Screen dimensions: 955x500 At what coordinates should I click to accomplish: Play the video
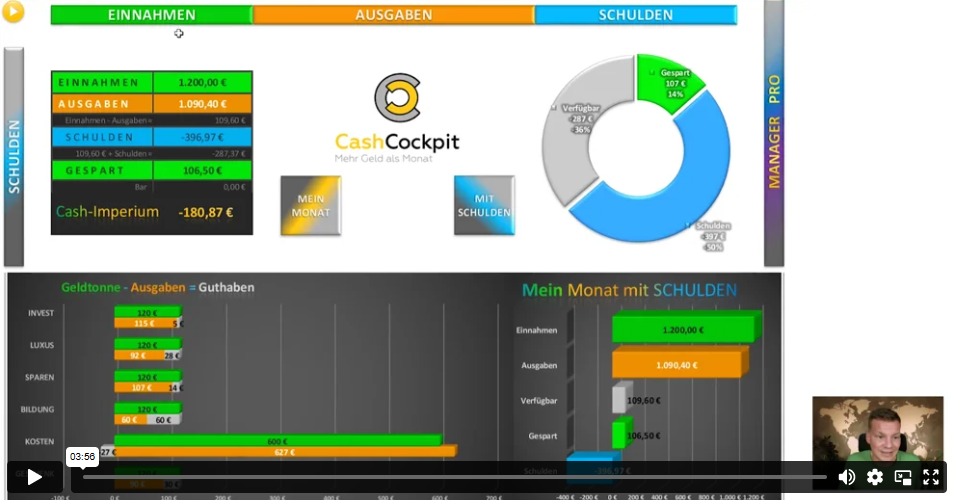tap(35, 477)
